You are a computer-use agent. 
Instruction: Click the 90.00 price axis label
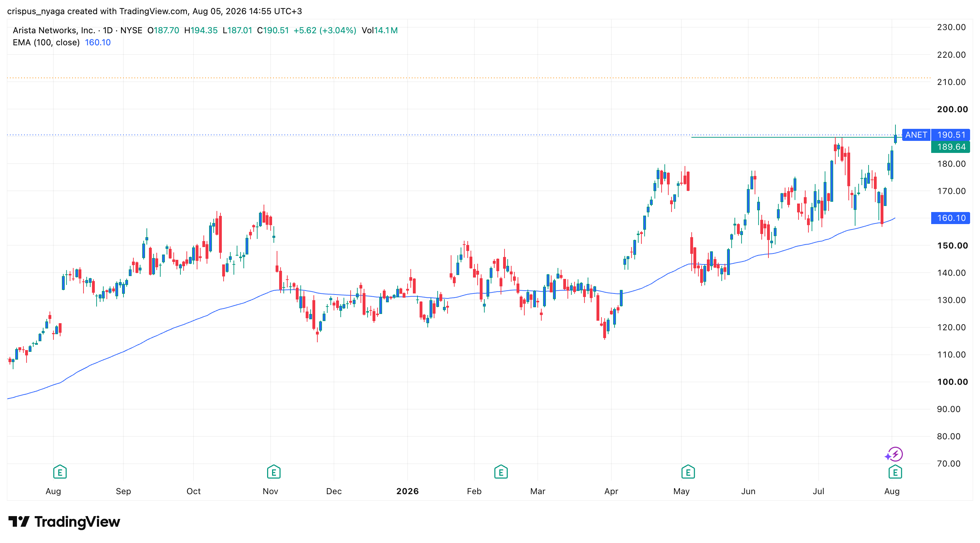949,409
